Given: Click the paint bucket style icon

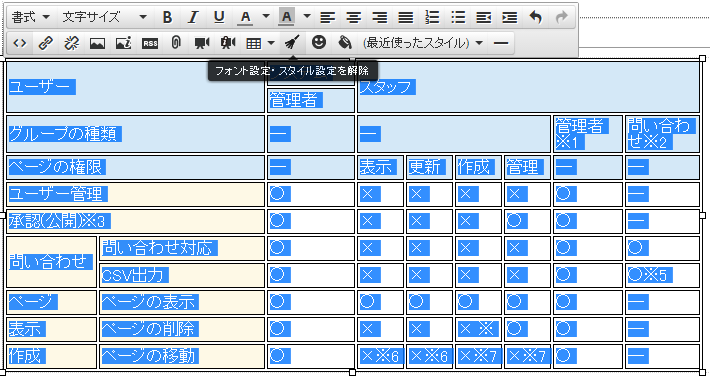Looking at the screenshot, I should pos(345,43).
